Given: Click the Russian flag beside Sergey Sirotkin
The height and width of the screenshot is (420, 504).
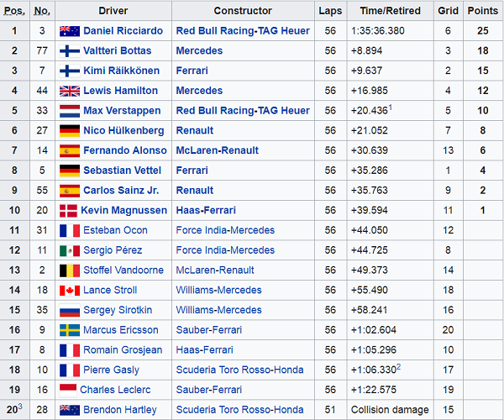Looking at the screenshot, I should pyautogui.click(x=70, y=311).
